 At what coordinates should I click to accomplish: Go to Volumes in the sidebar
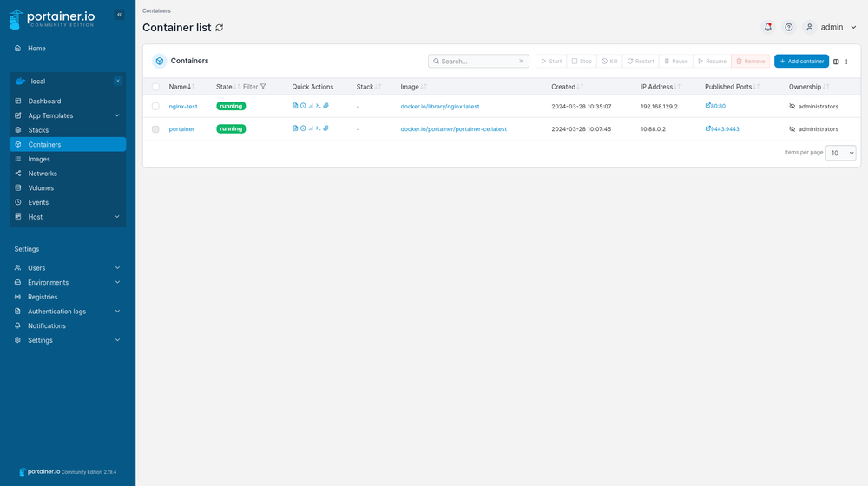coord(41,187)
